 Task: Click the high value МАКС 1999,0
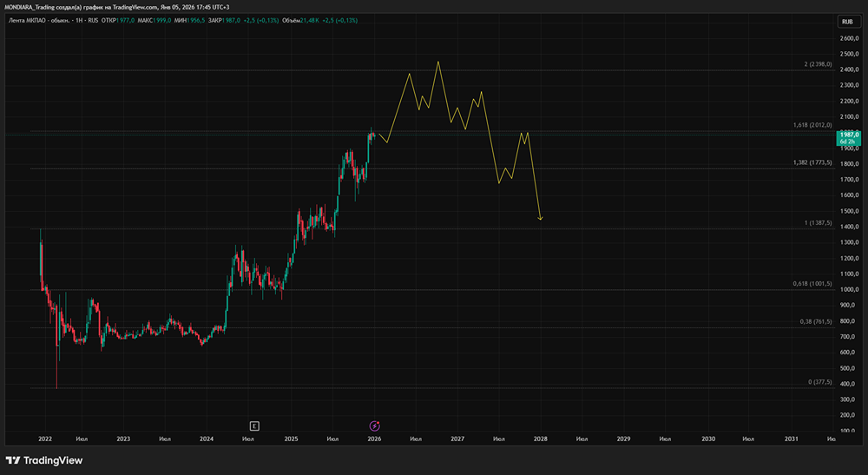155,21
